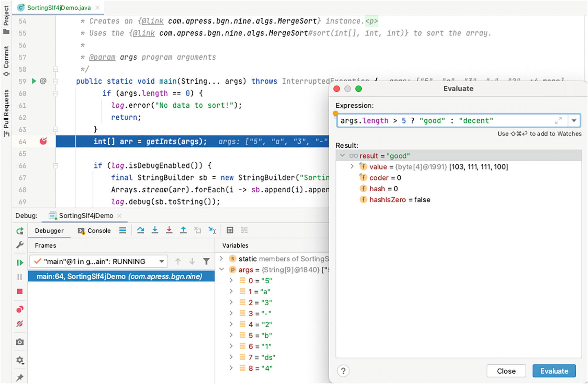Select the Debugger tab

(49, 231)
